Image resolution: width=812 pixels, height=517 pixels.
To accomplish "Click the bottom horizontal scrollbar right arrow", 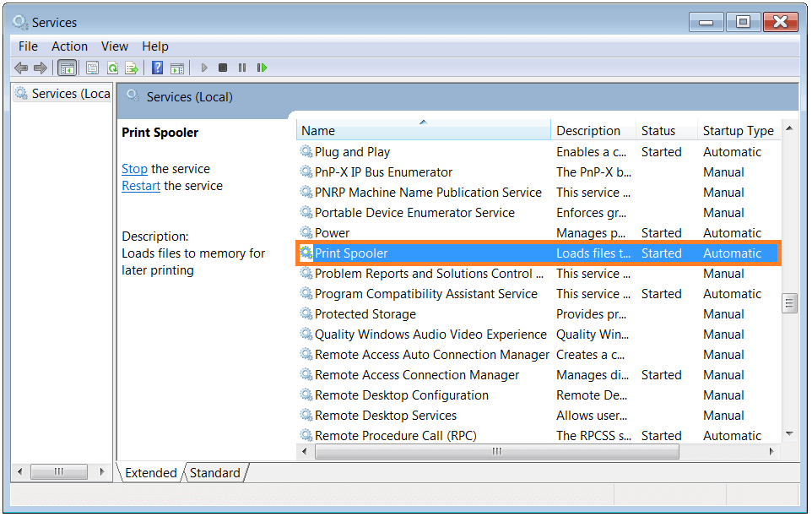I will tap(772, 451).
